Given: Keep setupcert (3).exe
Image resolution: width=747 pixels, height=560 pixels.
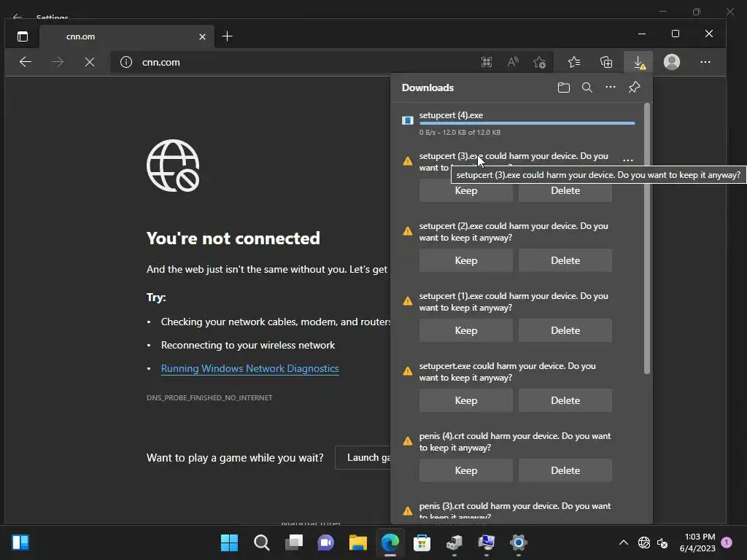Looking at the screenshot, I should [466, 190].
